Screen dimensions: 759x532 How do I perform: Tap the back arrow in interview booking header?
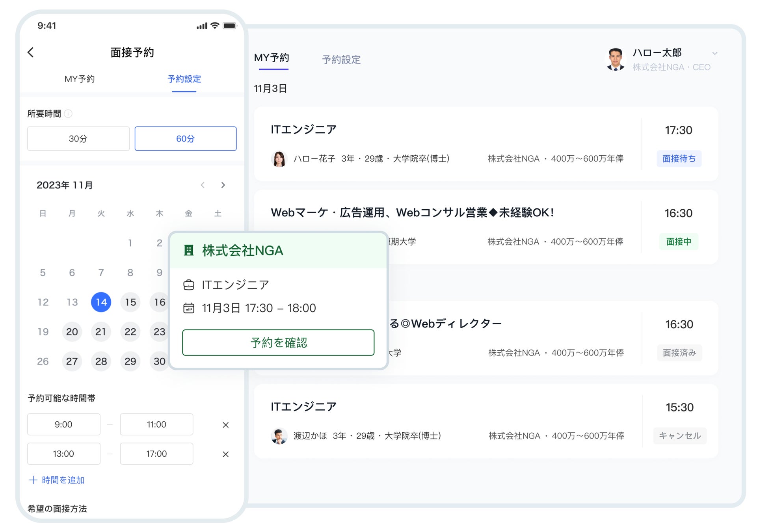(x=31, y=52)
